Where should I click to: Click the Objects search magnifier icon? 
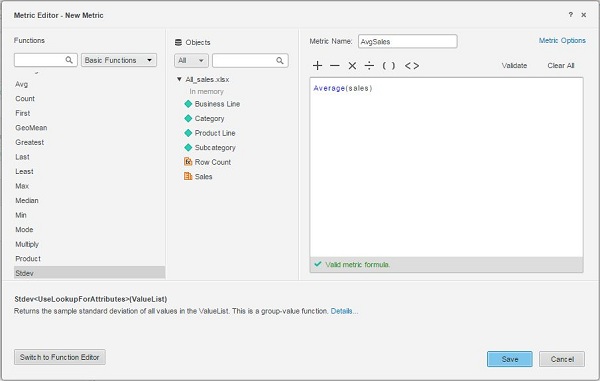tap(280, 60)
